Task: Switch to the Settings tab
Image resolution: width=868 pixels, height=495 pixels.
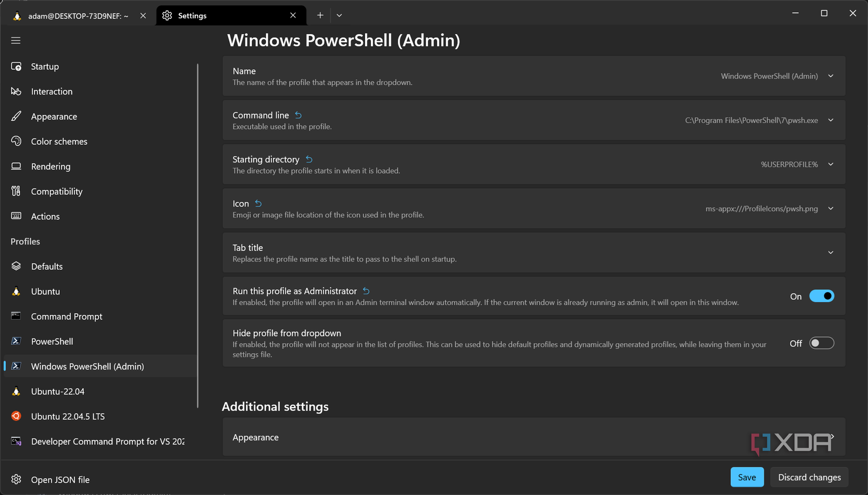Action: click(231, 15)
